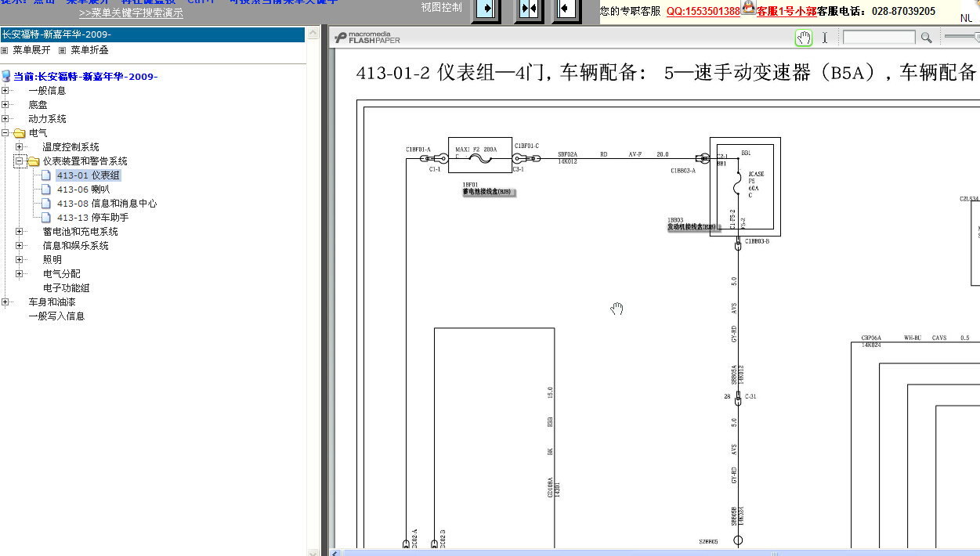Click the 一般信息 label
Screen dimensions: 980x556
point(47,91)
